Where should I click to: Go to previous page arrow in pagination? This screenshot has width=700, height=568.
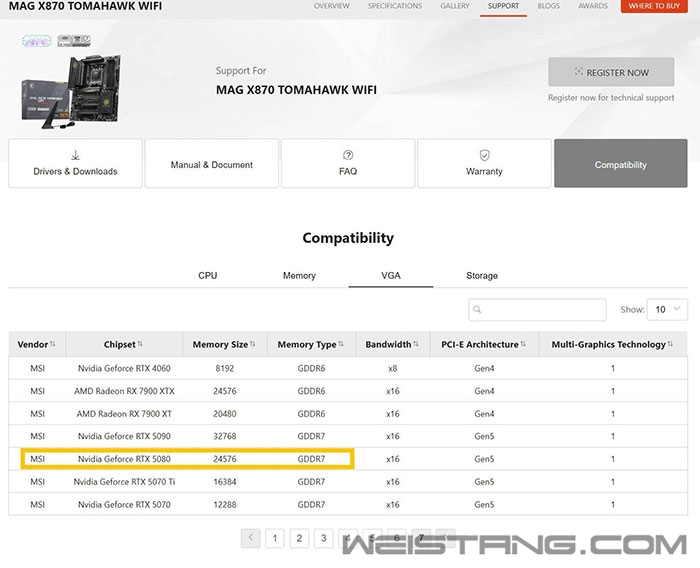coord(250,538)
